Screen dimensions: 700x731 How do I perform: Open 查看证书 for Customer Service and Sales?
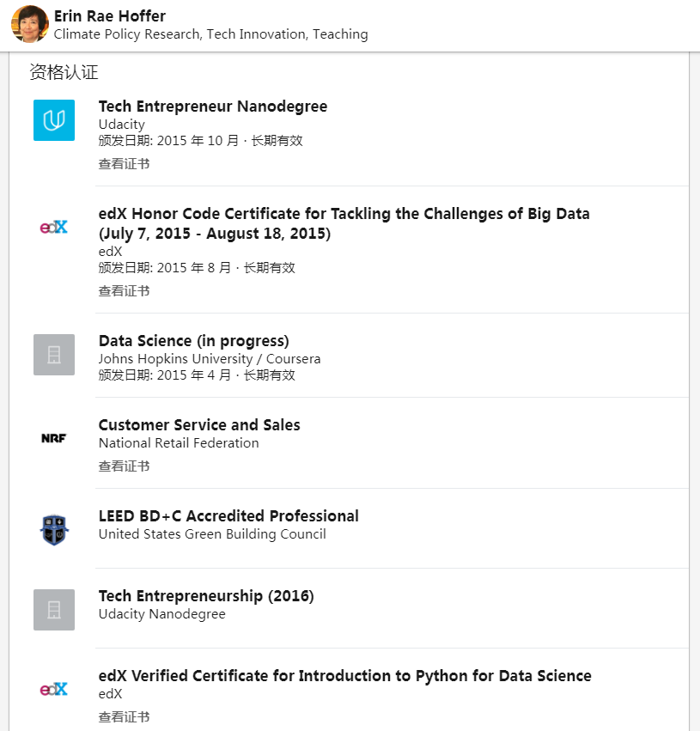point(124,466)
